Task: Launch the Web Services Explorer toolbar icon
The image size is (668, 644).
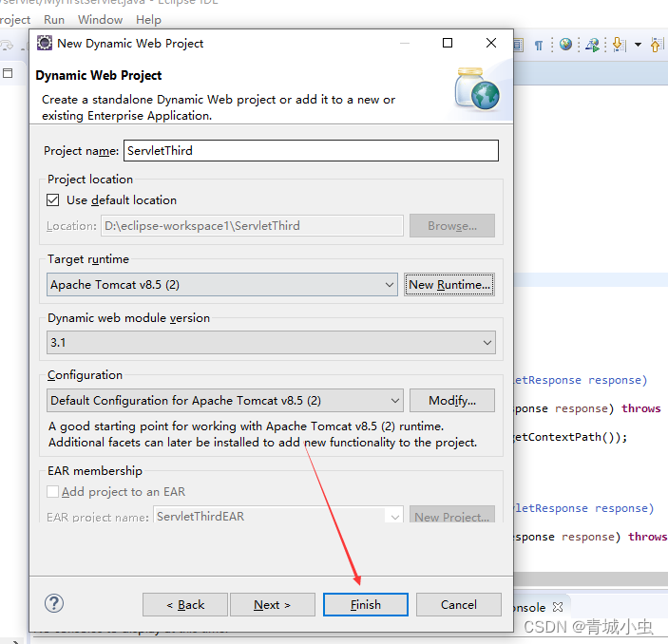Action: [593, 45]
